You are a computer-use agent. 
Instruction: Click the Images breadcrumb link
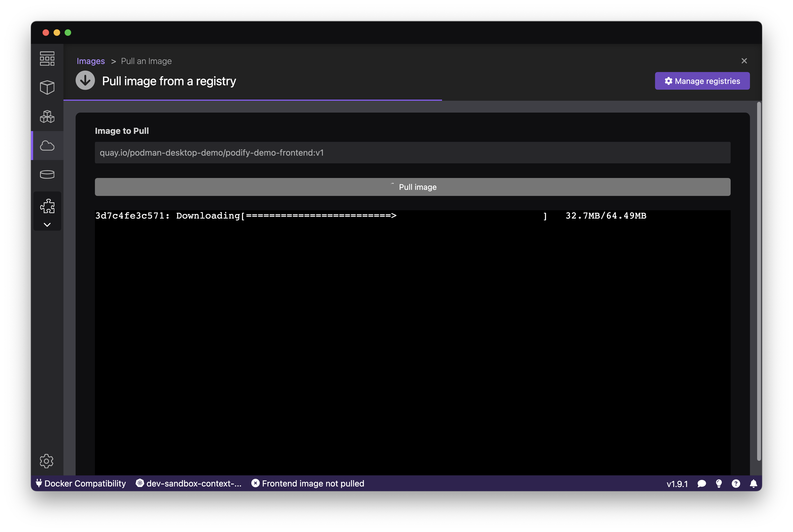coord(91,61)
